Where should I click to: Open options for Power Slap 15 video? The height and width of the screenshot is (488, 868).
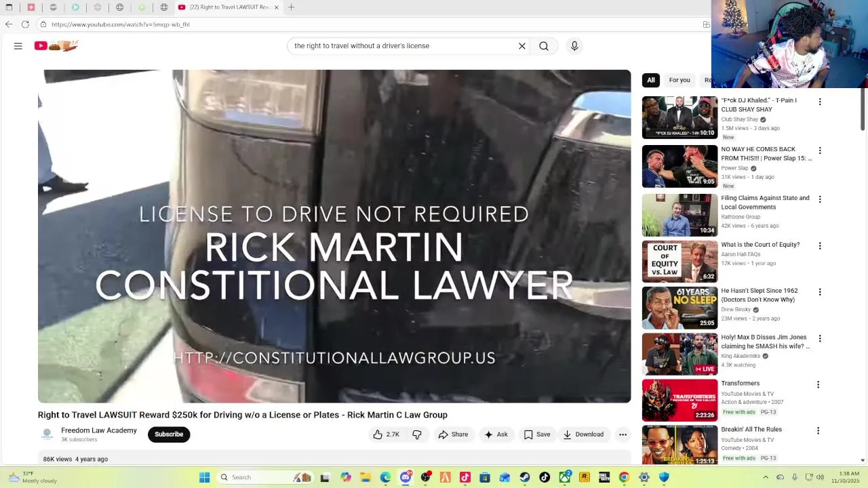(820, 150)
